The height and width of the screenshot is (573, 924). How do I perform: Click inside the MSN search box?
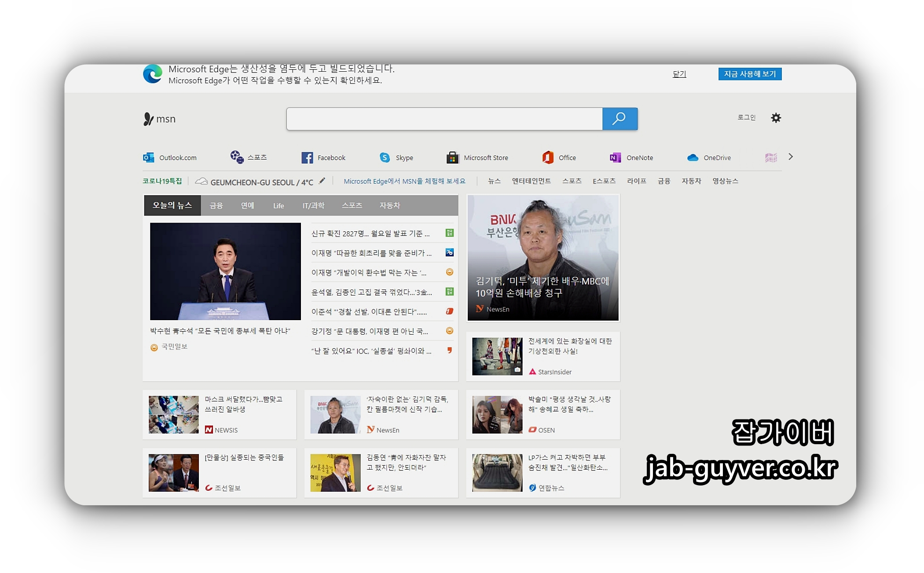444,119
